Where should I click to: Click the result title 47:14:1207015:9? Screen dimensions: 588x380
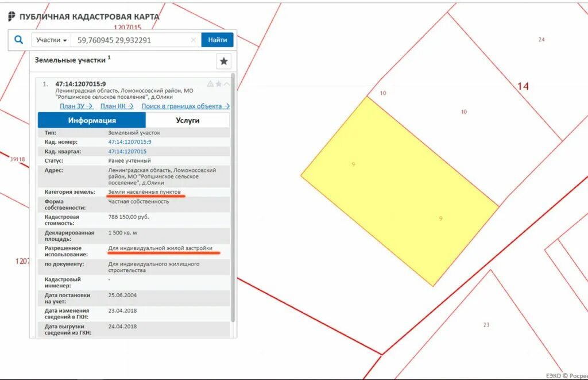coord(80,84)
